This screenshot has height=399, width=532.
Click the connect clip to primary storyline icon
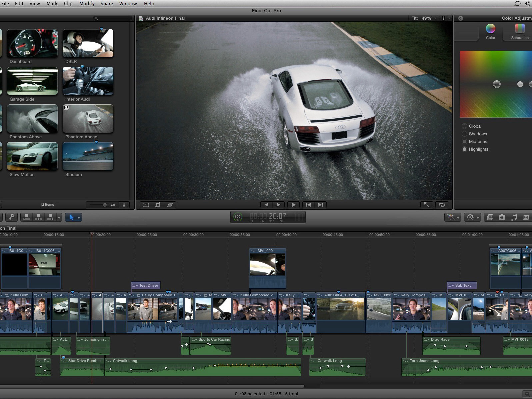click(x=27, y=217)
